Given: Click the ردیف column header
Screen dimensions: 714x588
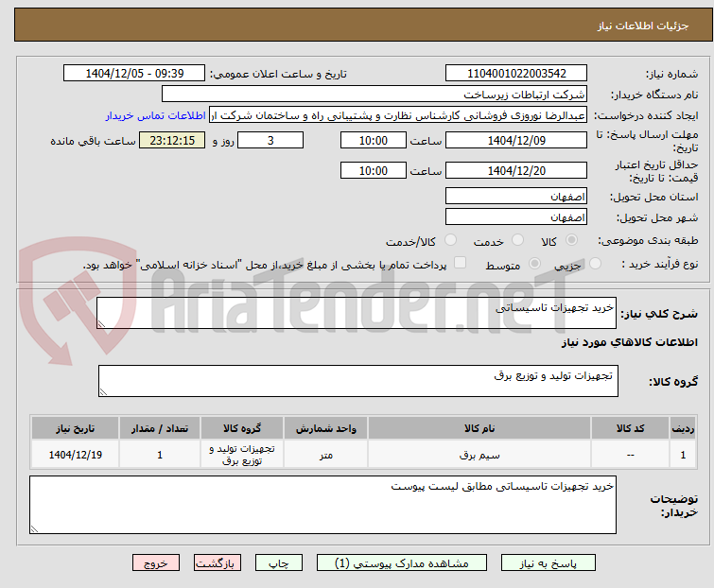Looking at the screenshot, I should tap(683, 428).
